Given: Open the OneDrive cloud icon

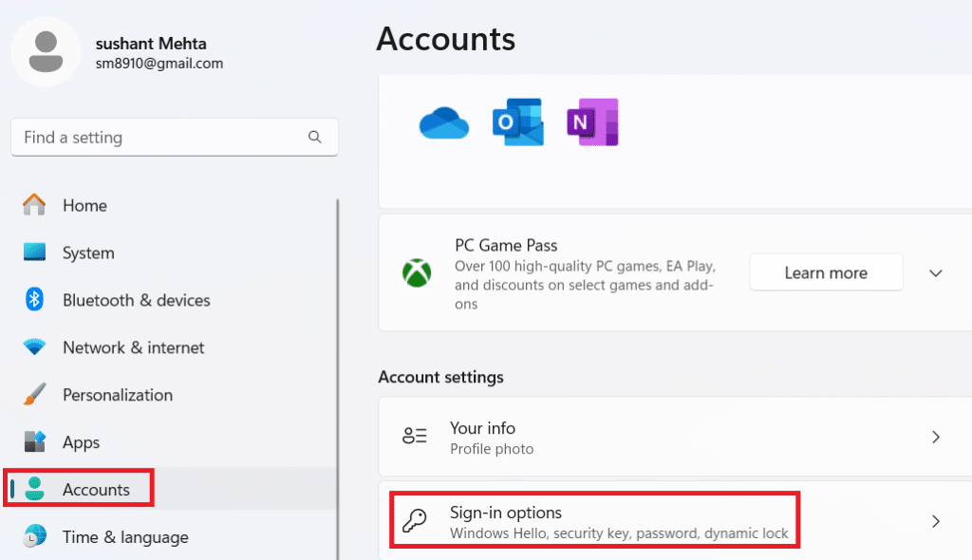Looking at the screenshot, I should point(444,122).
